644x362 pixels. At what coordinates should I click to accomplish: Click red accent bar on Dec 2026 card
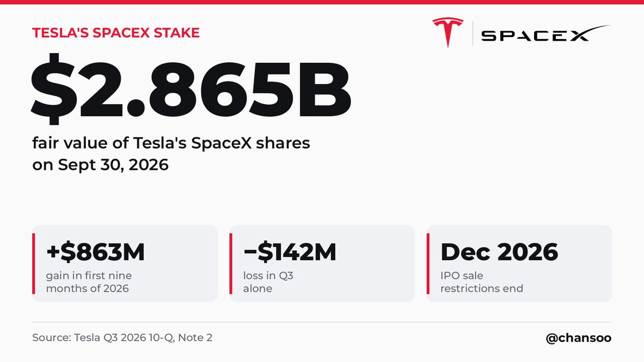click(428, 263)
